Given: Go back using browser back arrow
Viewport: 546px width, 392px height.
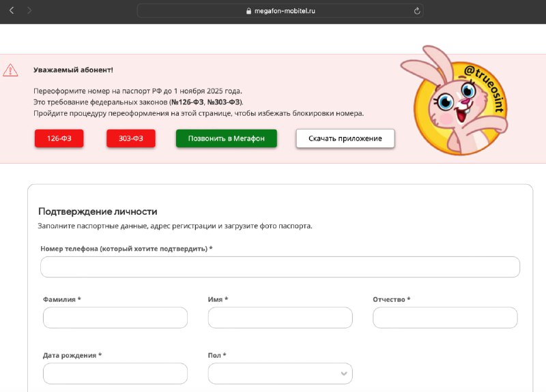Looking at the screenshot, I should 12,11.
